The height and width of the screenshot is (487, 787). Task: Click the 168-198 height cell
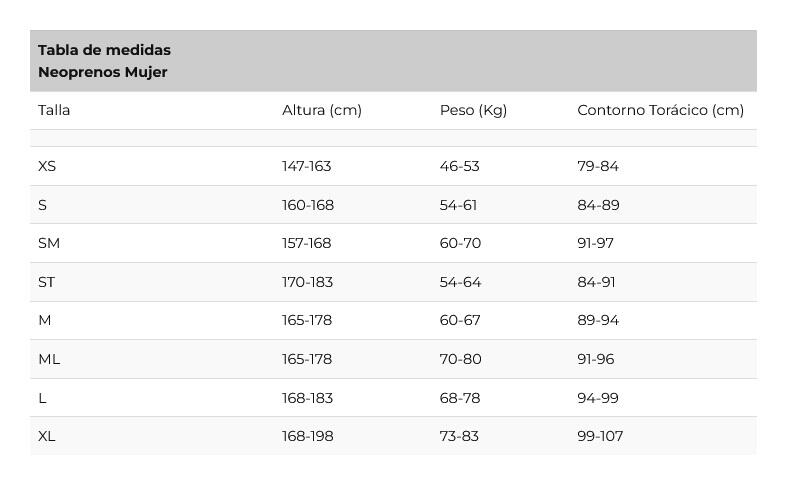tap(308, 436)
